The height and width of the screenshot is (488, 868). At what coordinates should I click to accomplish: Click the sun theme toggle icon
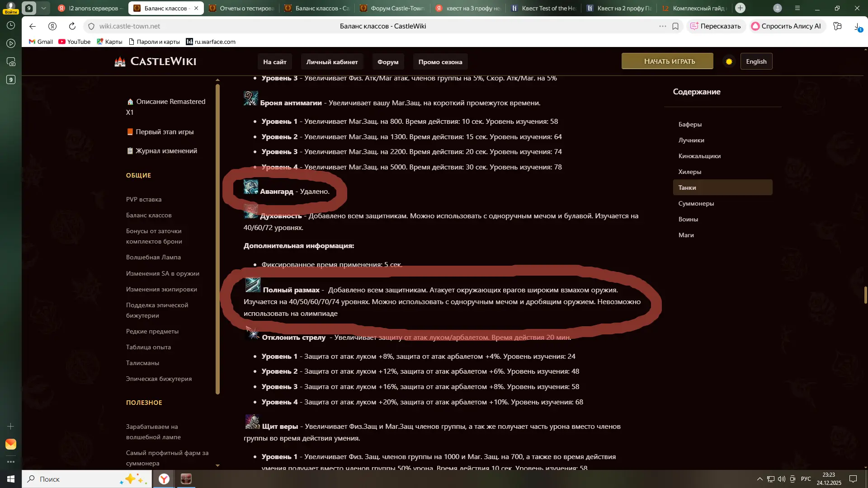[x=729, y=61]
